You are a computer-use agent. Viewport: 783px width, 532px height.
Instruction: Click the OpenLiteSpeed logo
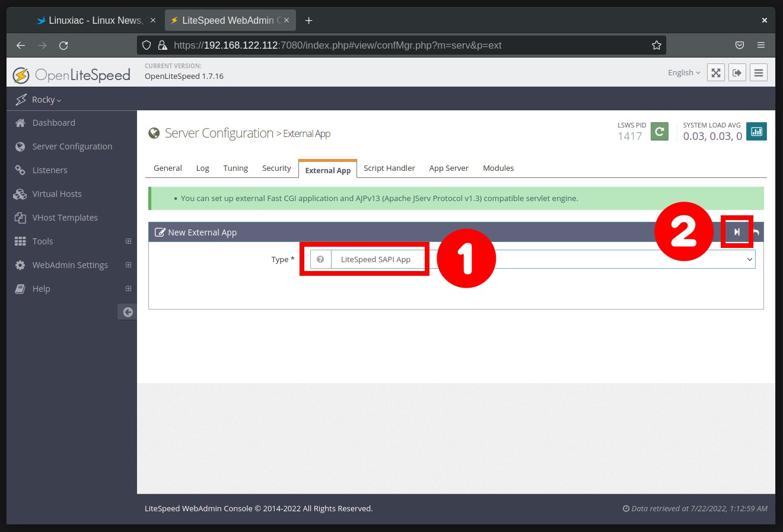click(x=72, y=75)
